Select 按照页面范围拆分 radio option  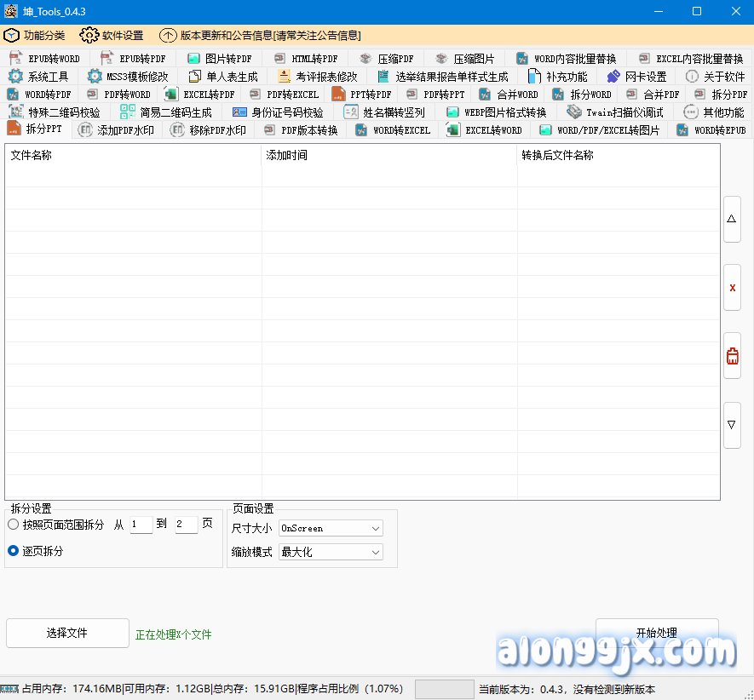point(14,525)
